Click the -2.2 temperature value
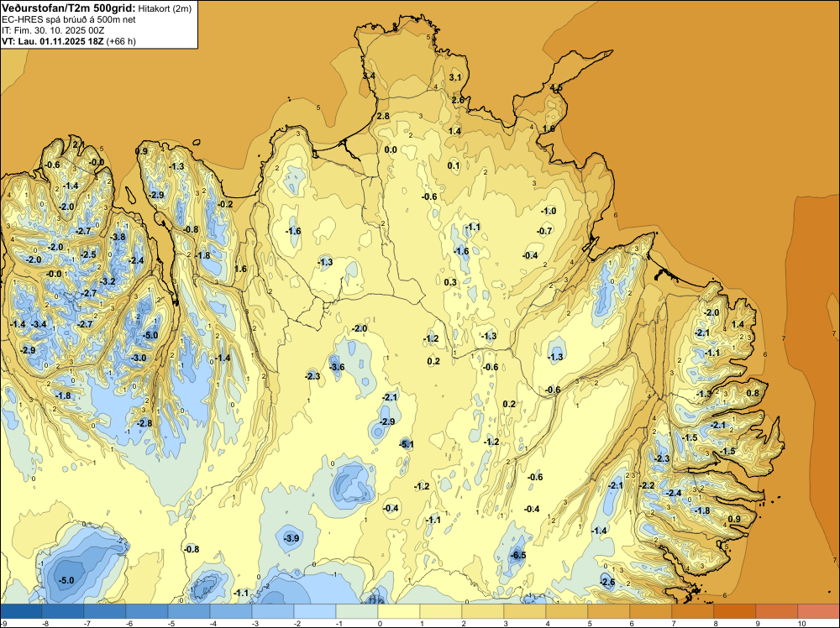The image size is (840, 628). tap(647, 485)
